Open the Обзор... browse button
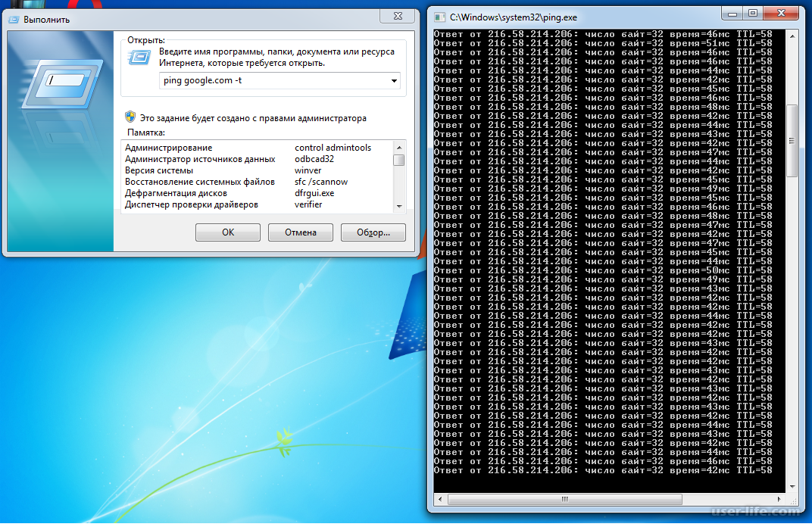Screen dimensions: 812x527 [x=373, y=232]
